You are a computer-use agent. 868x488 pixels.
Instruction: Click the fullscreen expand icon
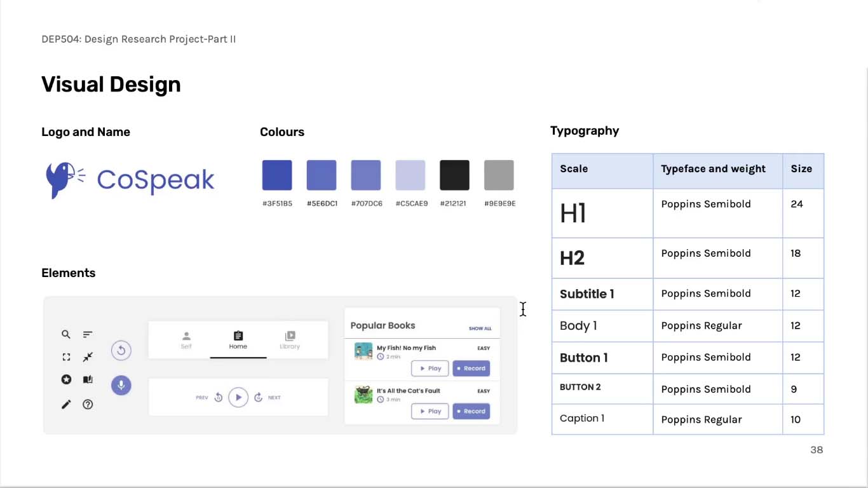(66, 357)
